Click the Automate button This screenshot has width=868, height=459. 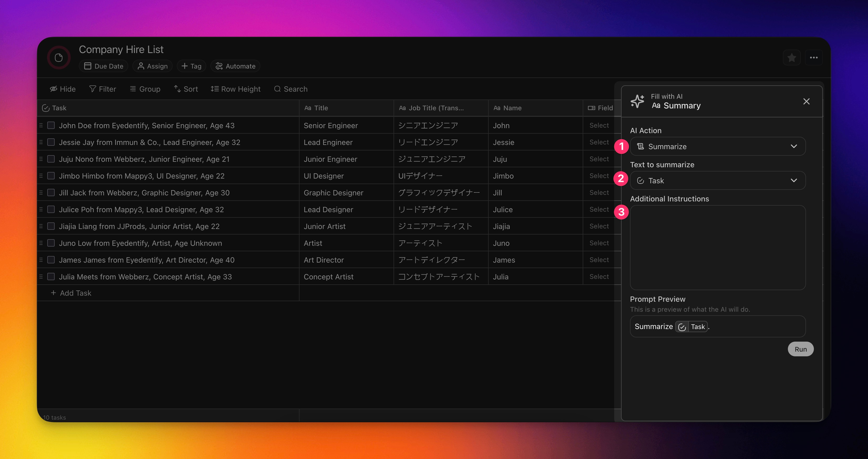(x=235, y=66)
